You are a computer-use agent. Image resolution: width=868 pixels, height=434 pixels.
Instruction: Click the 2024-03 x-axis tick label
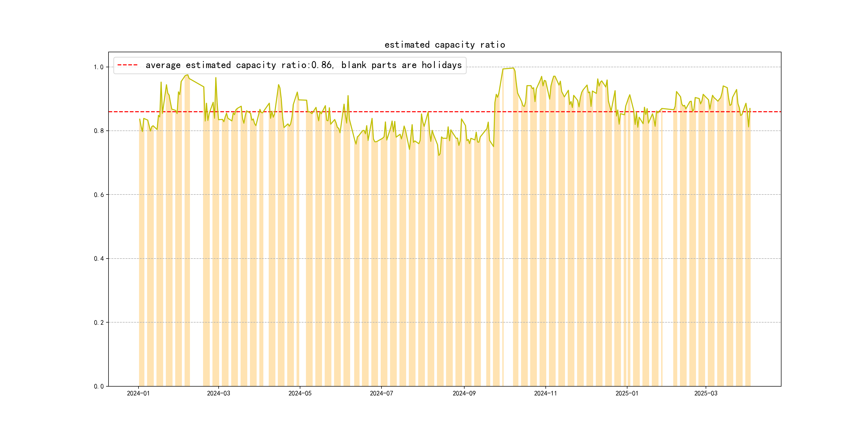[218, 393]
